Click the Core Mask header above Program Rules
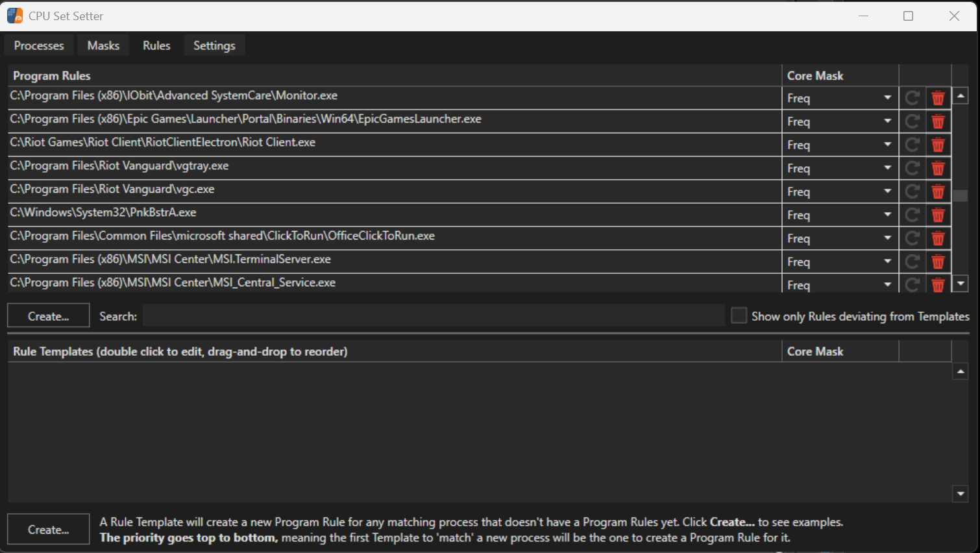Screen dimensions: 980x553 pos(840,75)
